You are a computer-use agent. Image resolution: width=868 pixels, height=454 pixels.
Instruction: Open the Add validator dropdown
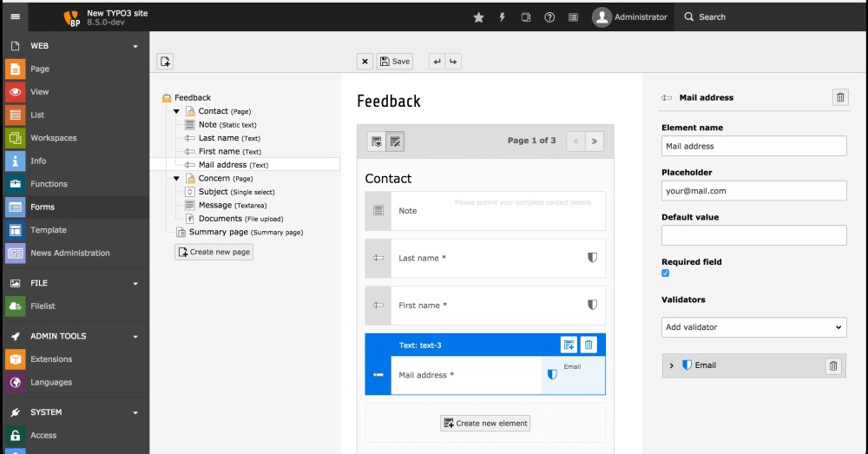coord(753,327)
